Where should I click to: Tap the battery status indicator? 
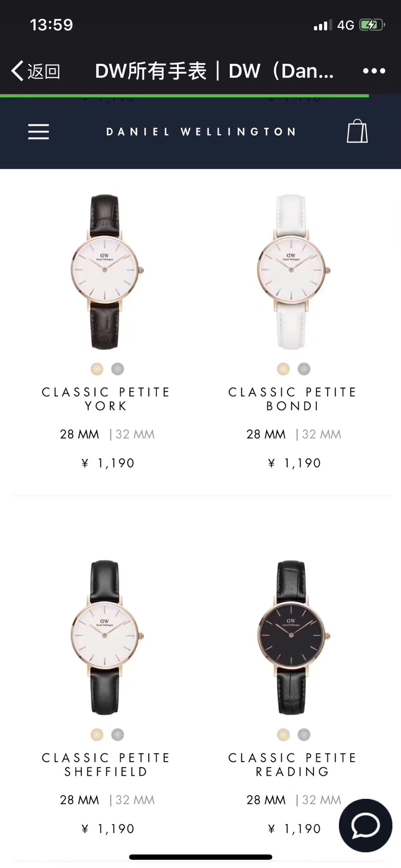[x=372, y=25]
